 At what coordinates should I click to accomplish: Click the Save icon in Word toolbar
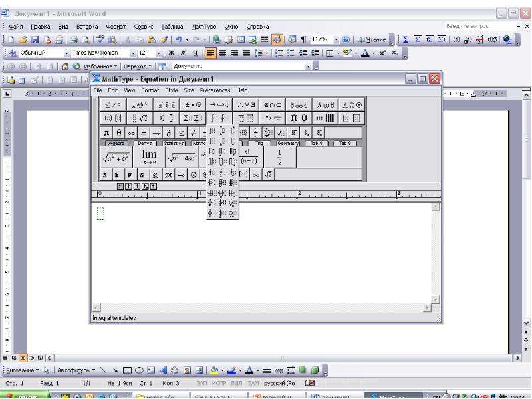click(x=35, y=40)
